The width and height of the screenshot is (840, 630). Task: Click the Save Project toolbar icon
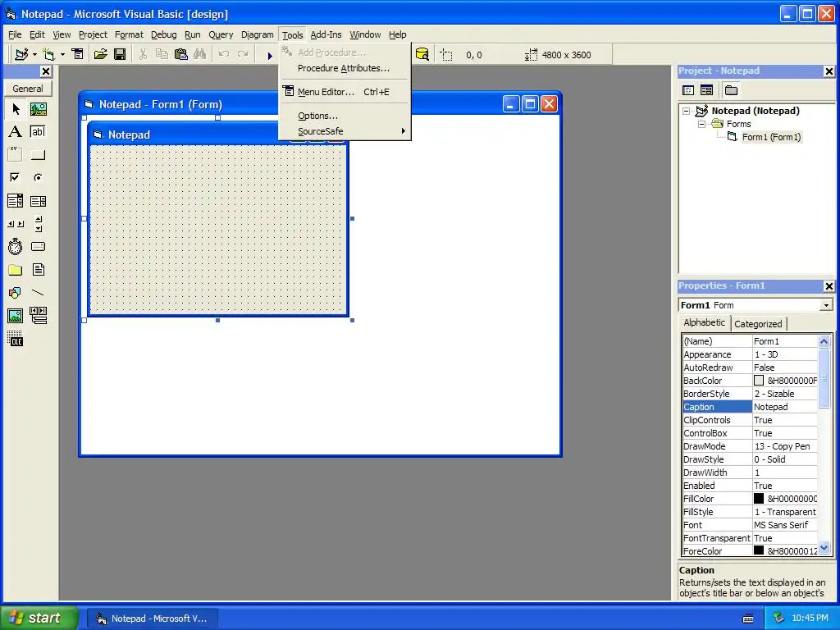coord(120,54)
